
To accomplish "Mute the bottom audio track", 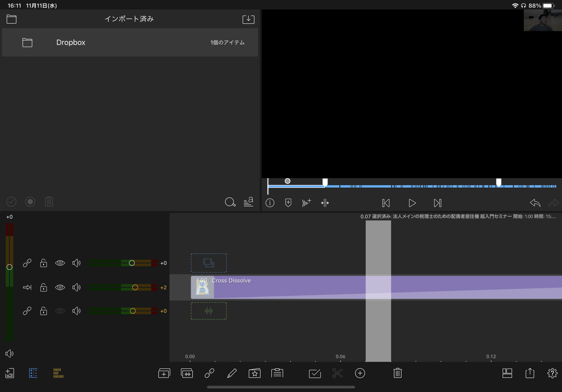I will [x=76, y=311].
